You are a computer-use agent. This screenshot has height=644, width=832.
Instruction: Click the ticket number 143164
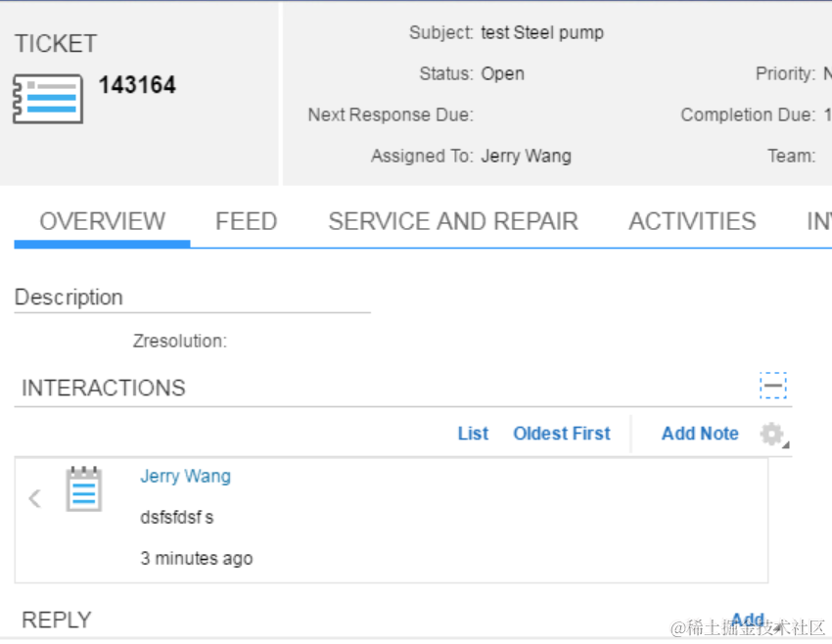(x=137, y=85)
